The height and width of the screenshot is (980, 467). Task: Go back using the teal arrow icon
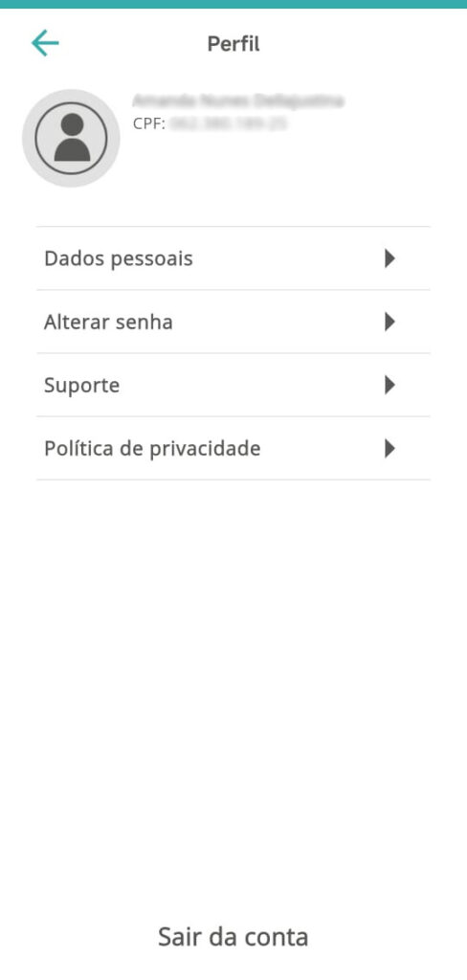[x=45, y=44]
